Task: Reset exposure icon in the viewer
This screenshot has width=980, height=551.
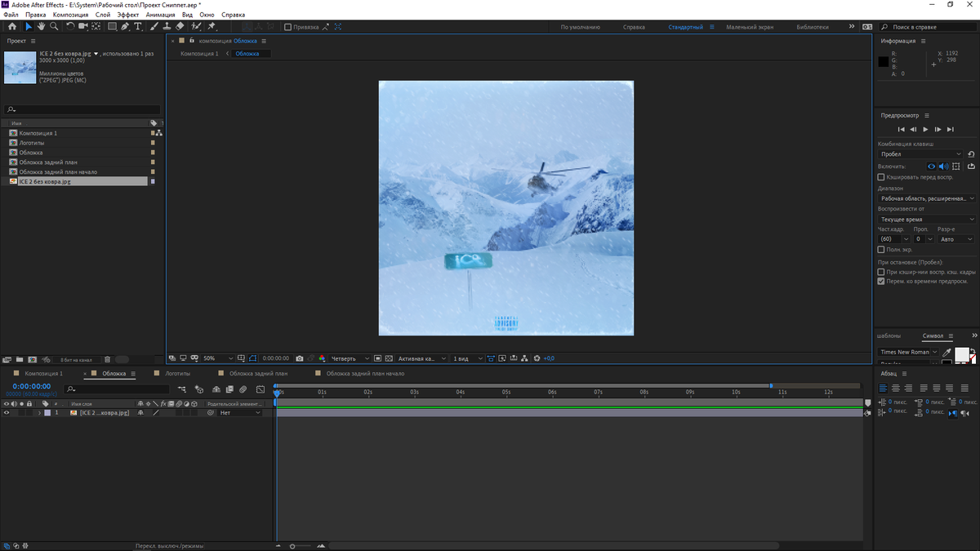Action: [x=537, y=358]
